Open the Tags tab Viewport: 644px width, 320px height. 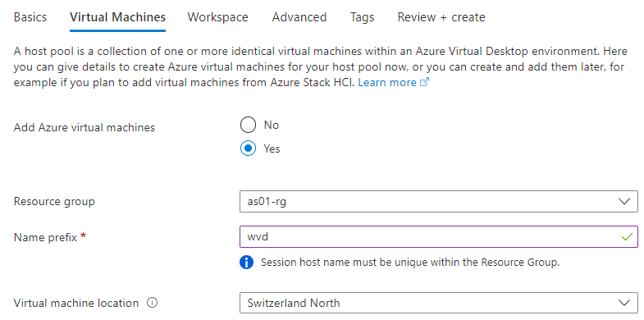click(362, 17)
